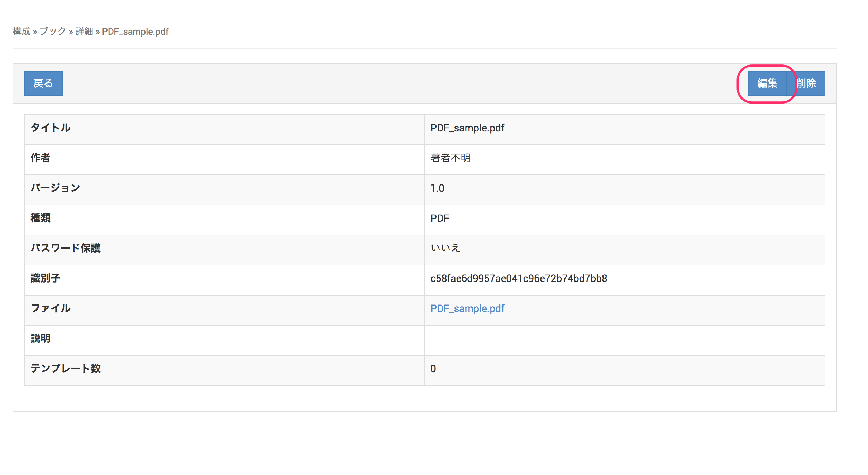Click the バージョン row label
The width and height of the screenshot is (868, 475).
click(x=55, y=188)
